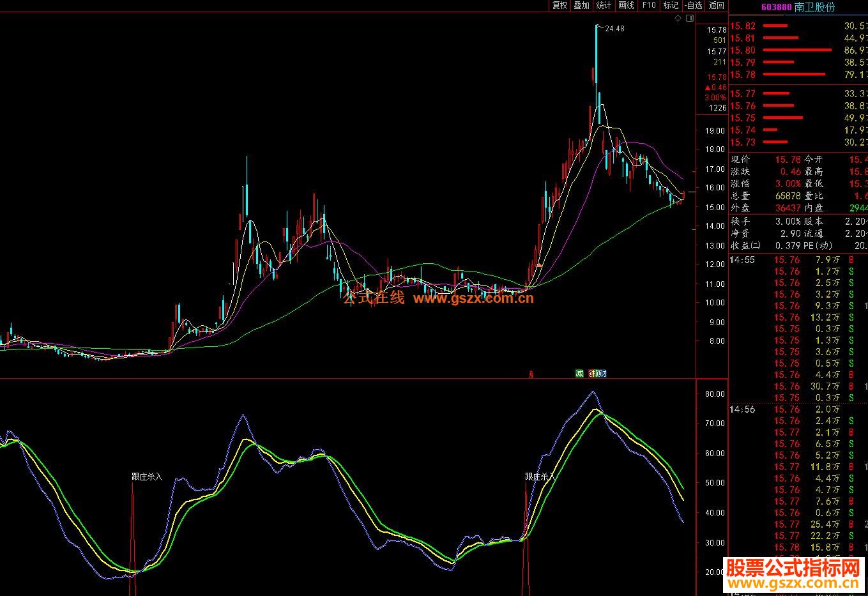Image resolution: width=868 pixels, height=596 pixels.
Task: Click the 净资 net asset label
Action: coord(741,233)
